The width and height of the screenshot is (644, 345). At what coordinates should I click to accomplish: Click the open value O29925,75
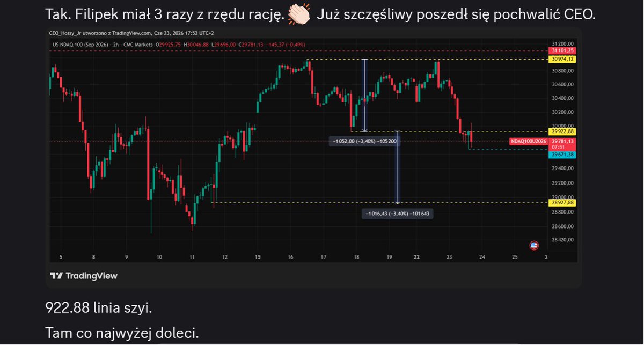(x=168, y=45)
